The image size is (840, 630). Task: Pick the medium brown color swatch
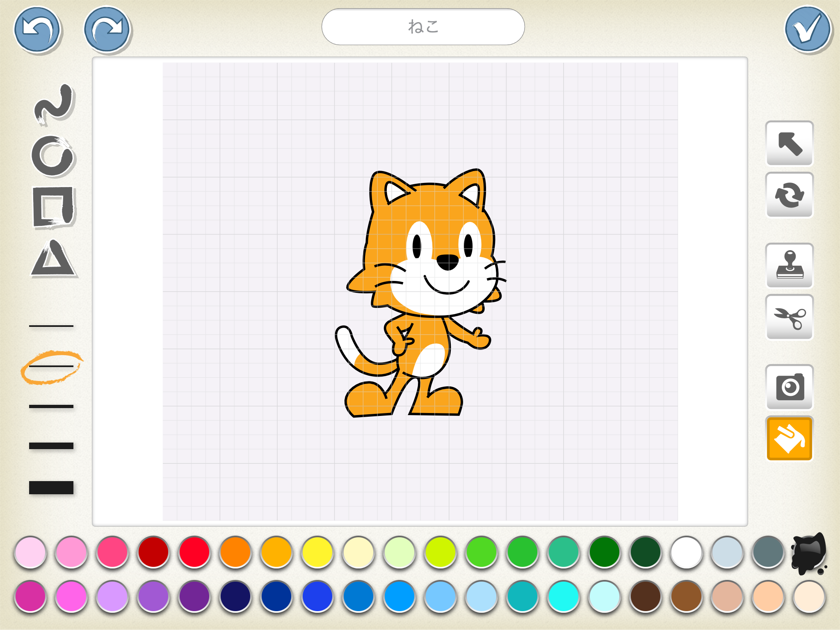point(686,596)
